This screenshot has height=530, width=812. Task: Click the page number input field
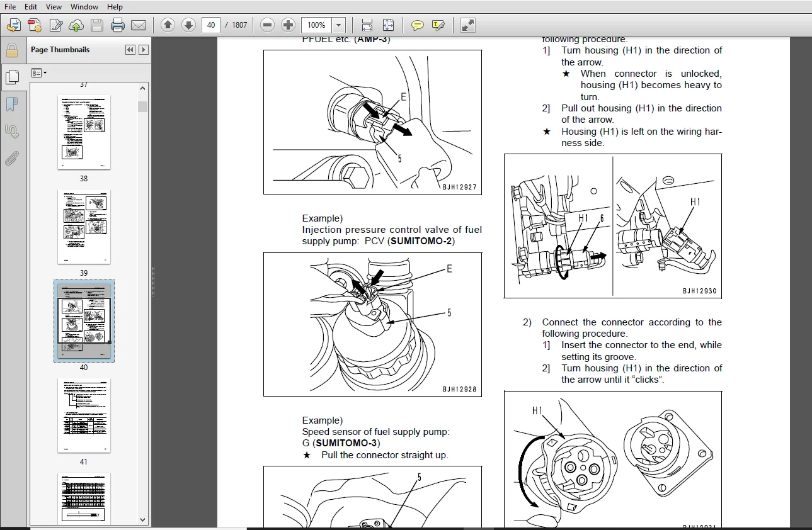(211, 25)
